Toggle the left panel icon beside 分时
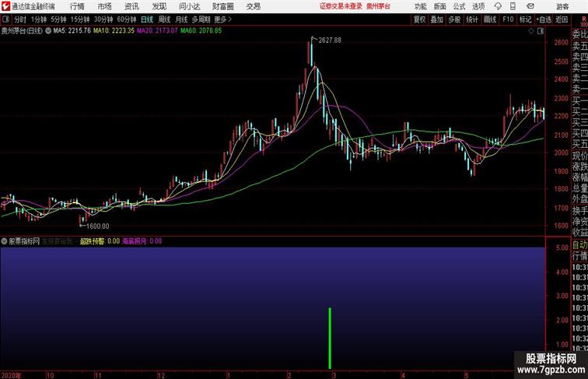The height and width of the screenshot is (379, 588). (5, 19)
